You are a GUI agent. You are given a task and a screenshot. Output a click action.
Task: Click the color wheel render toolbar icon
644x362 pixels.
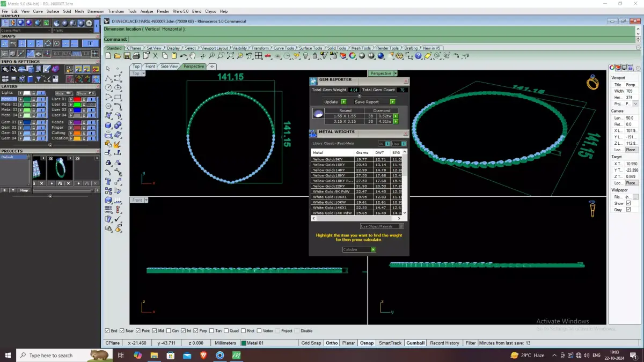click(x=353, y=56)
